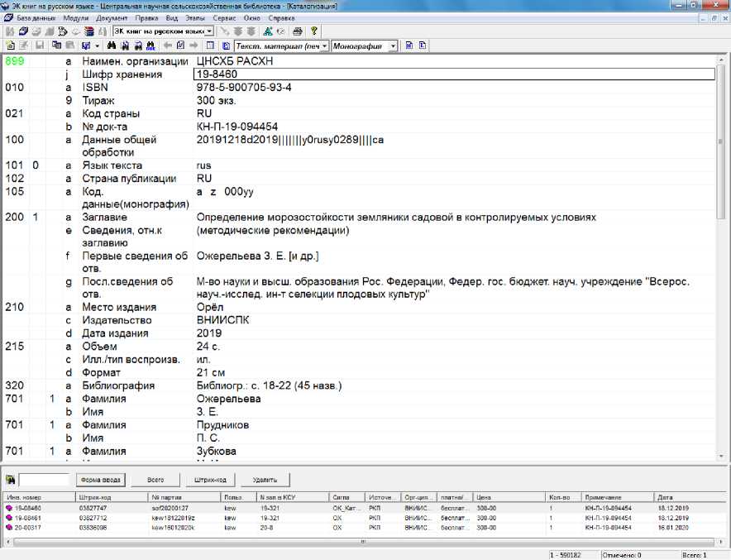The height and width of the screenshot is (560, 731).
Task: Click the 'Форма ввода' button
Action: click(x=99, y=479)
